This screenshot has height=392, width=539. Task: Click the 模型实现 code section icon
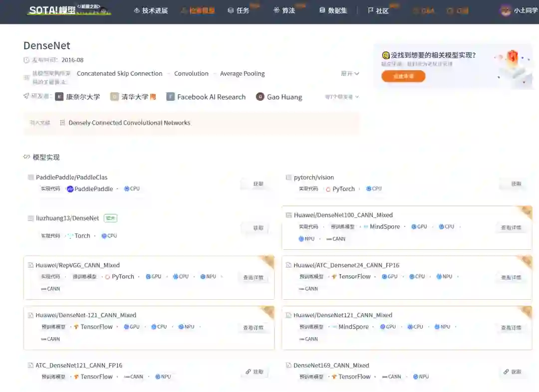coord(26,157)
